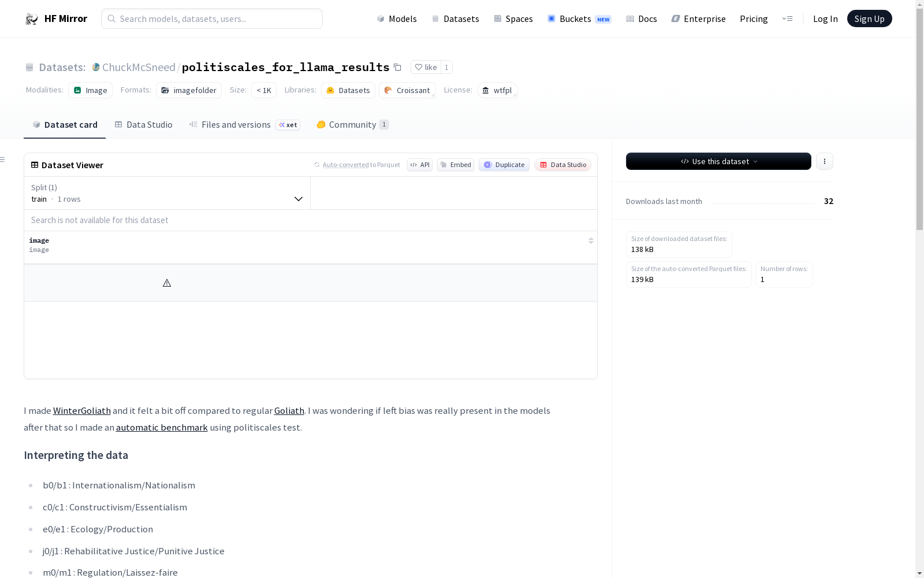Viewport: 924px width, 578px height.
Task: Click the politiscales_for_llama_results dataset title
Action: 286,67
